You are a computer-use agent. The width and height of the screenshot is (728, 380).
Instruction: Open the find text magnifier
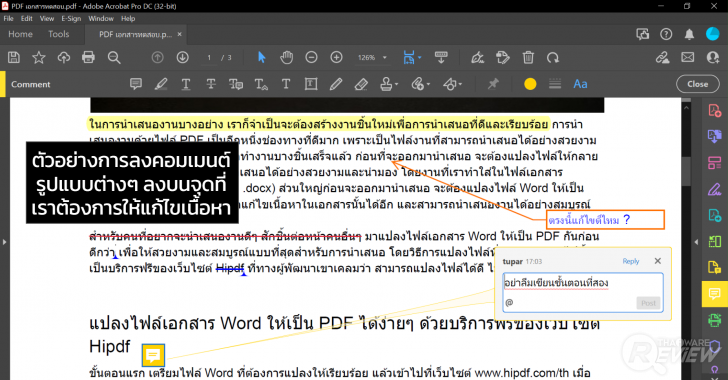click(x=114, y=58)
